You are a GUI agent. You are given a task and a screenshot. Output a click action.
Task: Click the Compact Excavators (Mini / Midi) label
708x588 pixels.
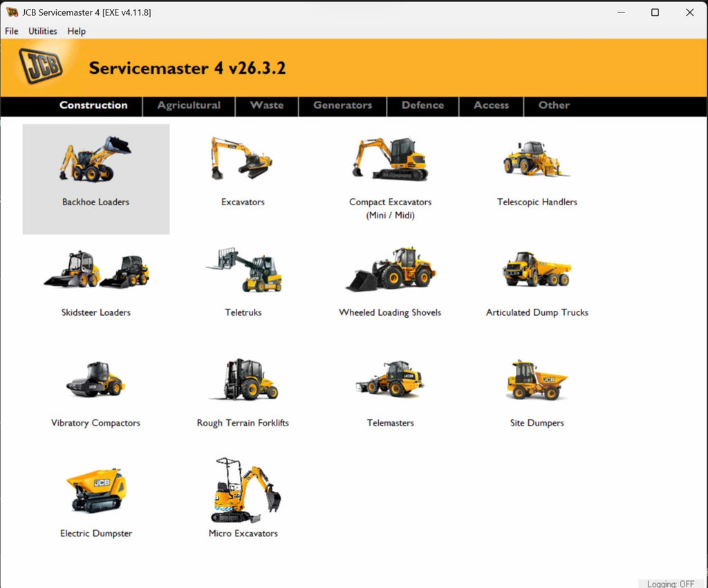(x=390, y=209)
